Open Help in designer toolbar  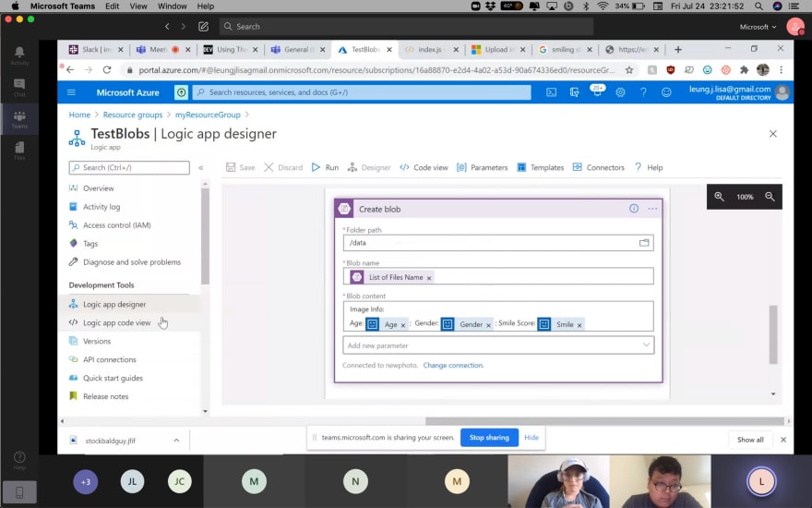point(649,167)
